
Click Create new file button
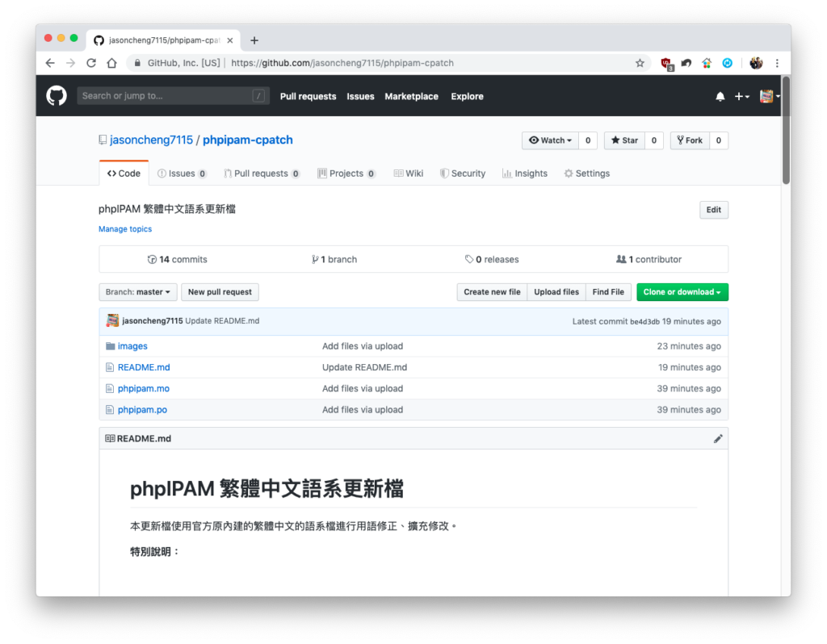click(x=492, y=292)
